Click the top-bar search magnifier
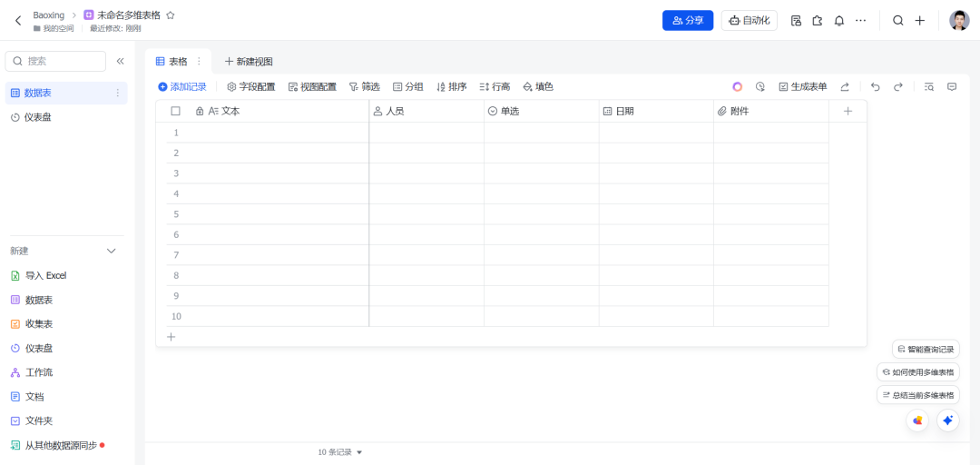 898,21
